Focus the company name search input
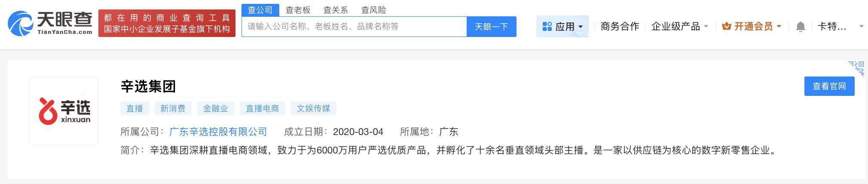This screenshot has height=184, width=868. (354, 27)
